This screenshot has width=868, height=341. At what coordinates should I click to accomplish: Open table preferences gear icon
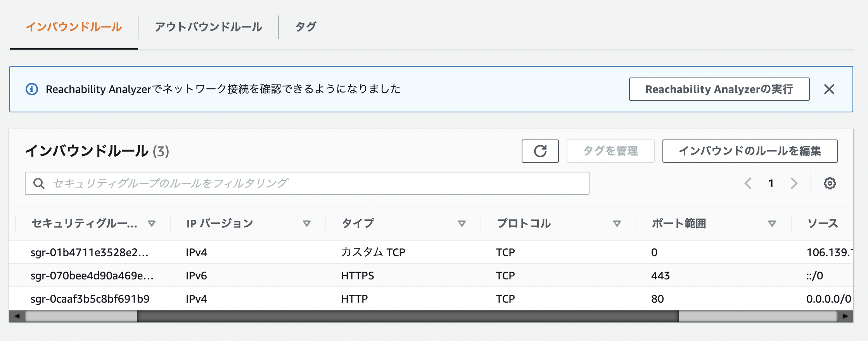click(x=830, y=183)
